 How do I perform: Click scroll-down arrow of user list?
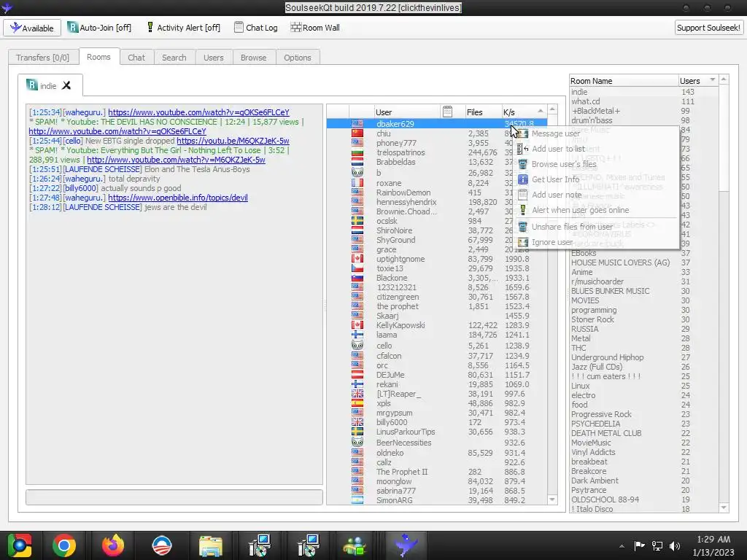point(552,499)
